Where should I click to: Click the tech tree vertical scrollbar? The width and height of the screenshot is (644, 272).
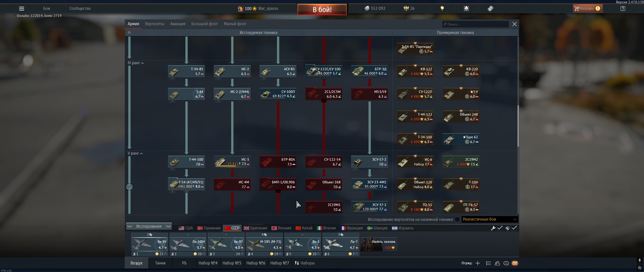tap(518, 126)
